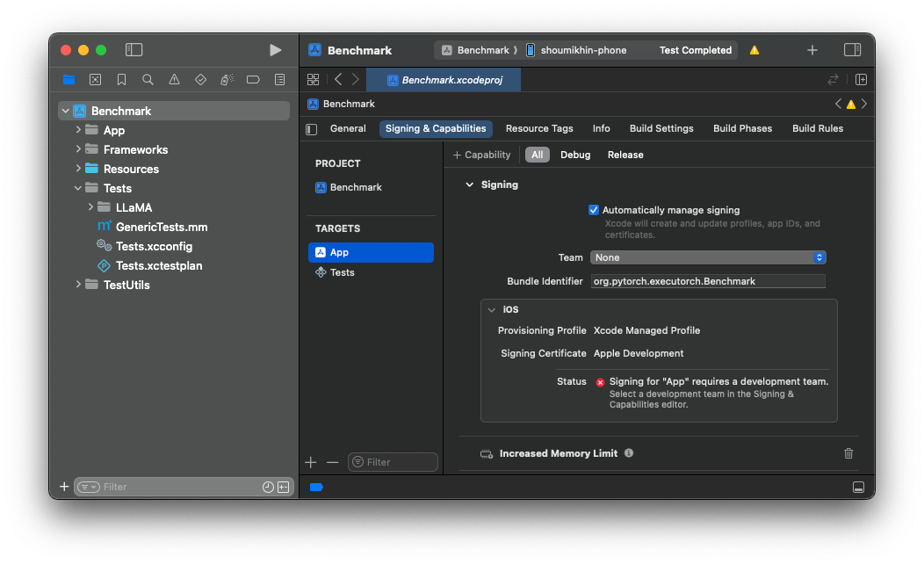
Task: Click the Add (+) button in title toolbar
Action: (x=812, y=50)
